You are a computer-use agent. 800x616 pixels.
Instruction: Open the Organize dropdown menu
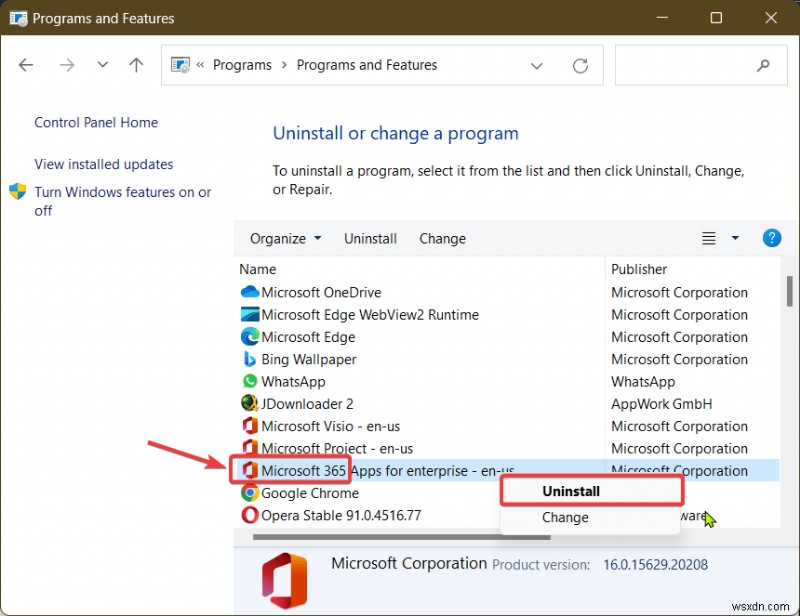click(285, 239)
